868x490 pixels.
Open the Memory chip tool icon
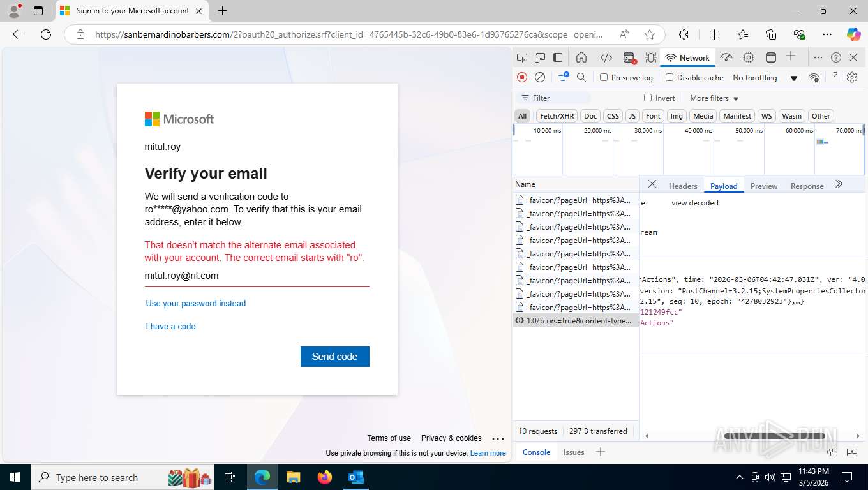click(749, 57)
